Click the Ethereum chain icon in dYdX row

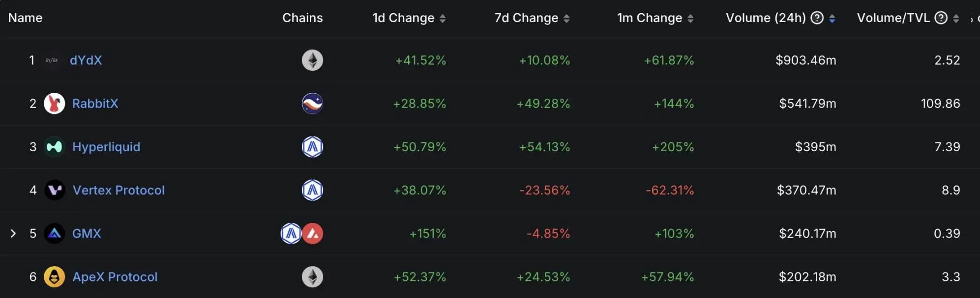[x=312, y=60]
